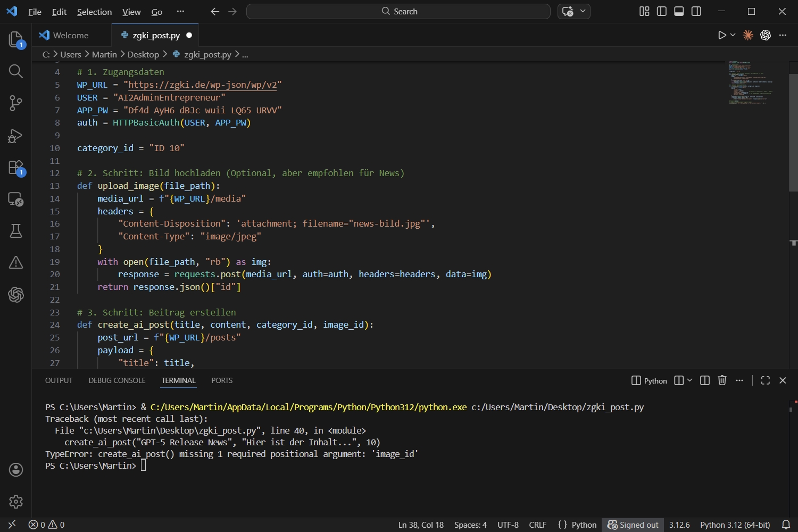Screen dimensions: 798x532
Task: Open the Selection menu
Action: pos(94,12)
